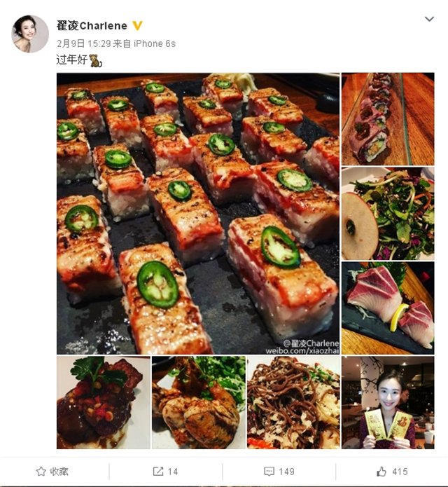This screenshot has height=487, width=448.
Task: Click the star favorite icon
Action: pos(41,472)
